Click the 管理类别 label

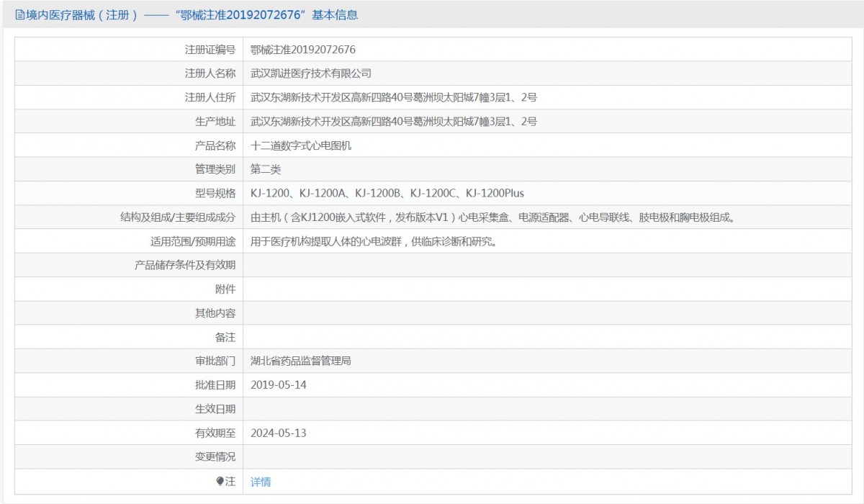coord(215,169)
